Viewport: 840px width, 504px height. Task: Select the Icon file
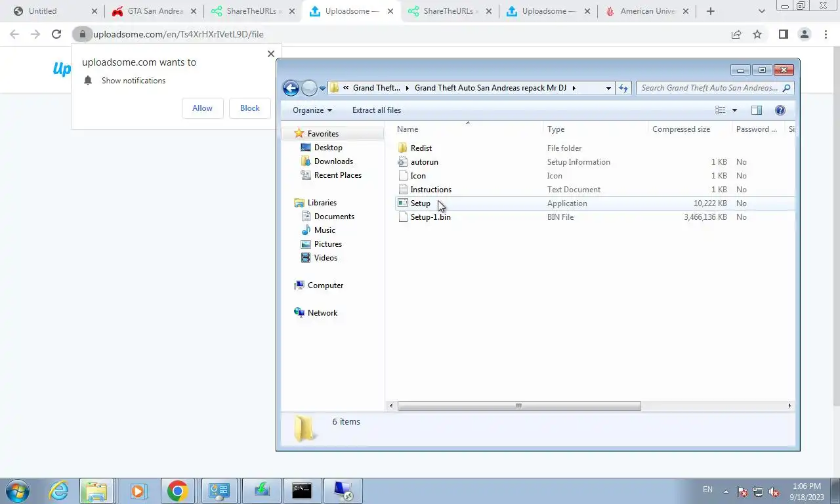tap(417, 176)
